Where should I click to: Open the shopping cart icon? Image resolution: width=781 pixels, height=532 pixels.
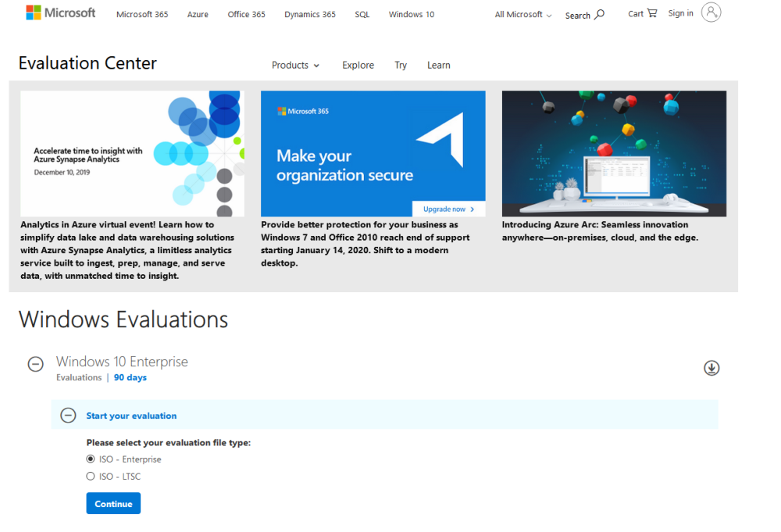pos(652,13)
